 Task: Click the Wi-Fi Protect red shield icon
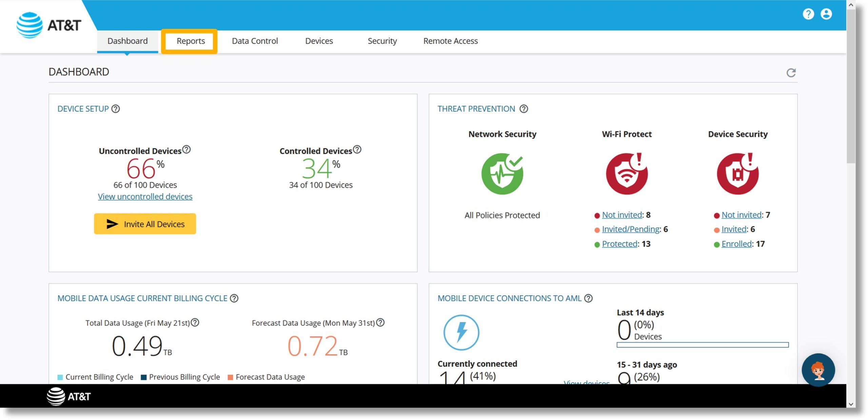[x=627, y=174]
